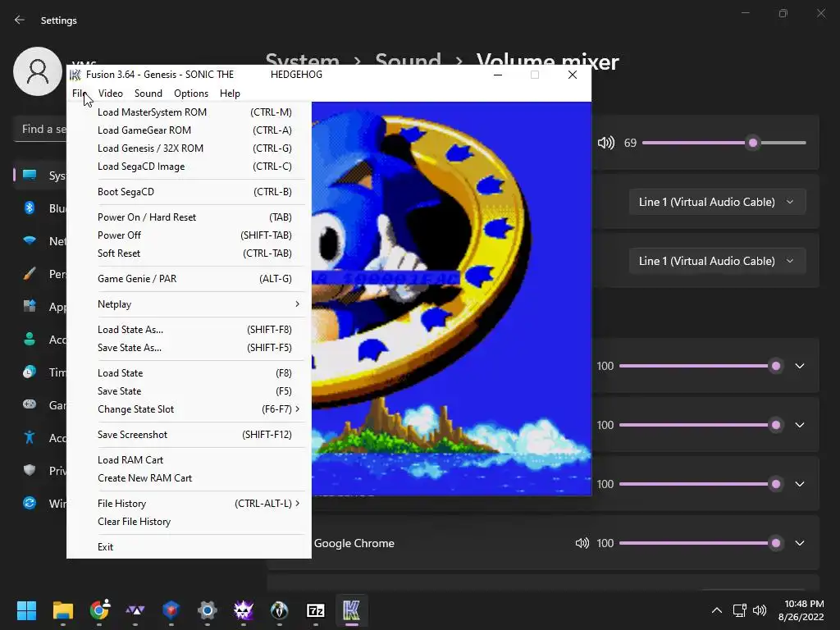
Task: Select the System icon in Settings sidebar
Action: (30, 176)
